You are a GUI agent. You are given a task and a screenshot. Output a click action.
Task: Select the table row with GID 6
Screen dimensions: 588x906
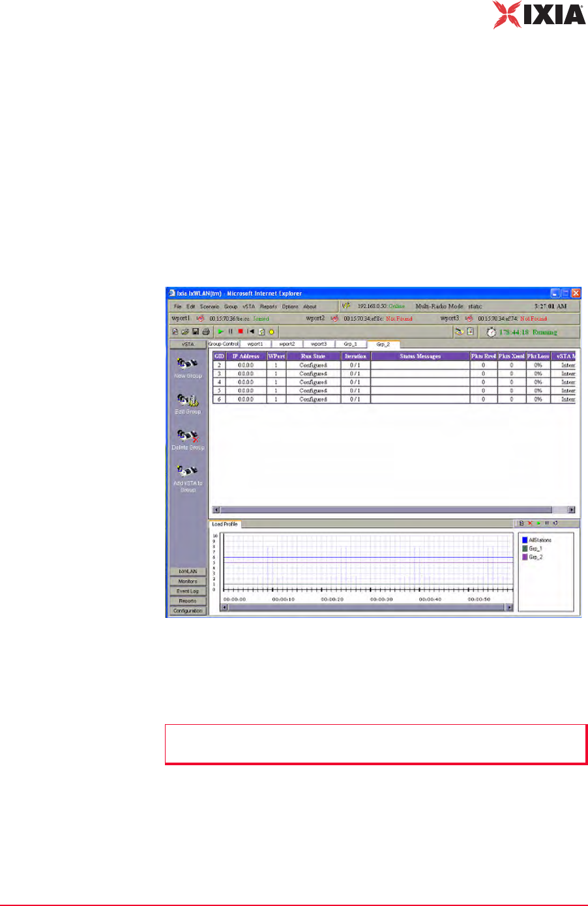[394, 399]
